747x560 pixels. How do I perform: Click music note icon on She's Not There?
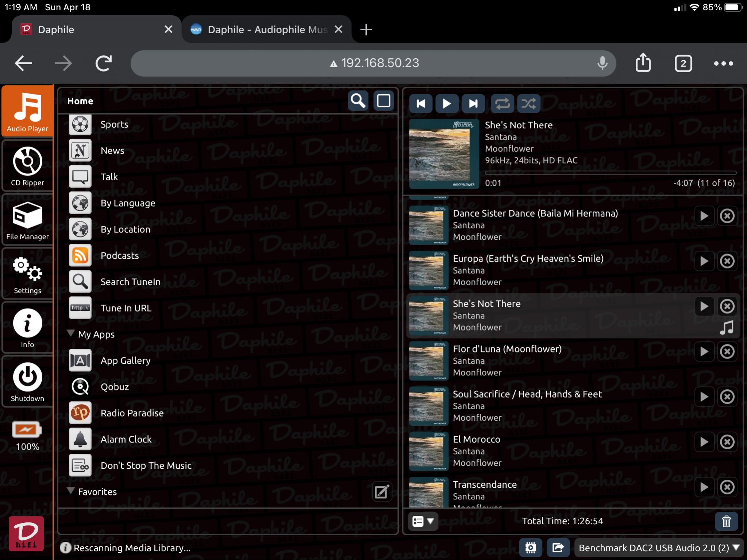click(727, 327)
